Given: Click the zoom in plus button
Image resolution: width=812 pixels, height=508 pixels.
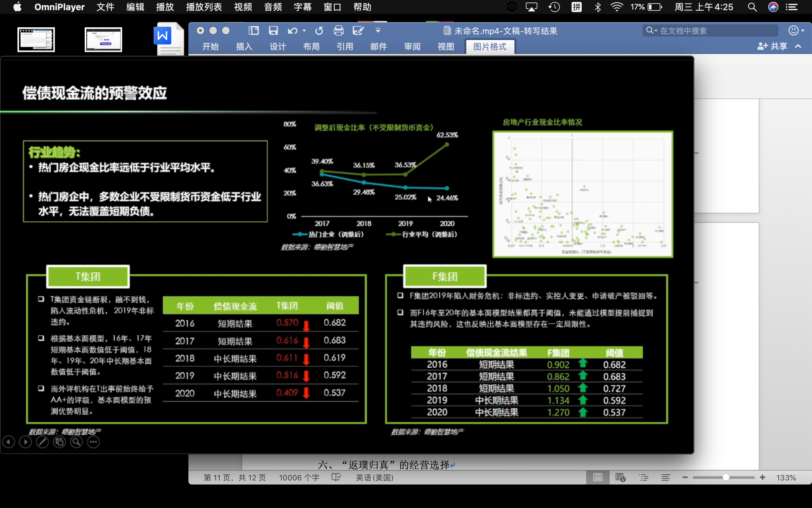Looking at the screenshot, I should (x=763, y=478).
